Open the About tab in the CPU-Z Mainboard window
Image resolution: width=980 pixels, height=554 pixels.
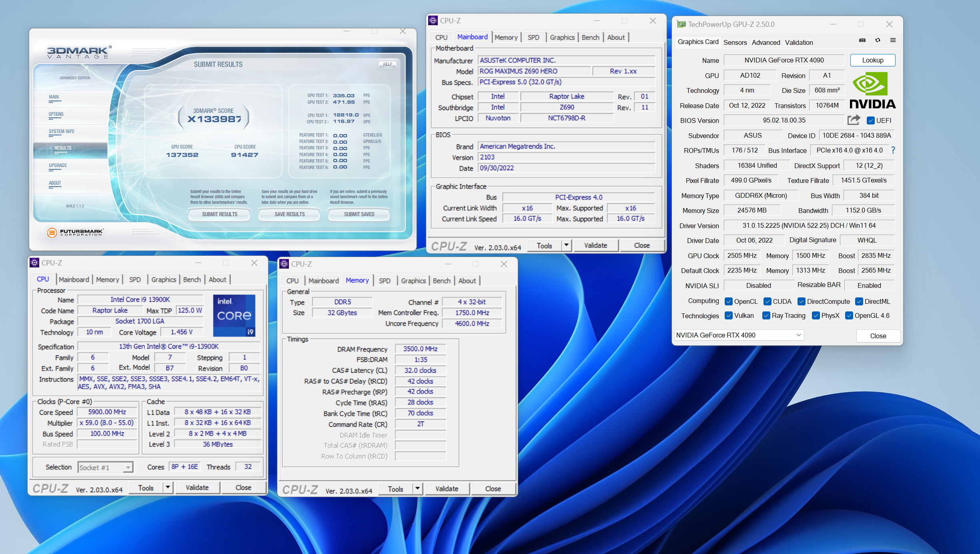[616, 37]
